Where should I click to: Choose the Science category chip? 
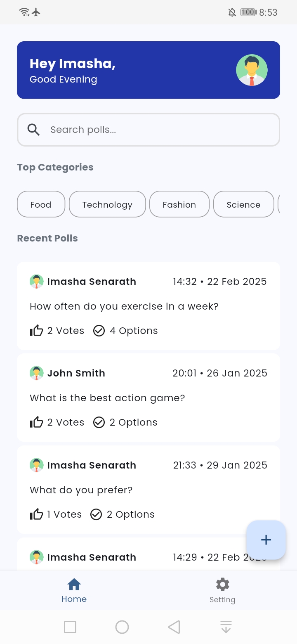(243, 204)
